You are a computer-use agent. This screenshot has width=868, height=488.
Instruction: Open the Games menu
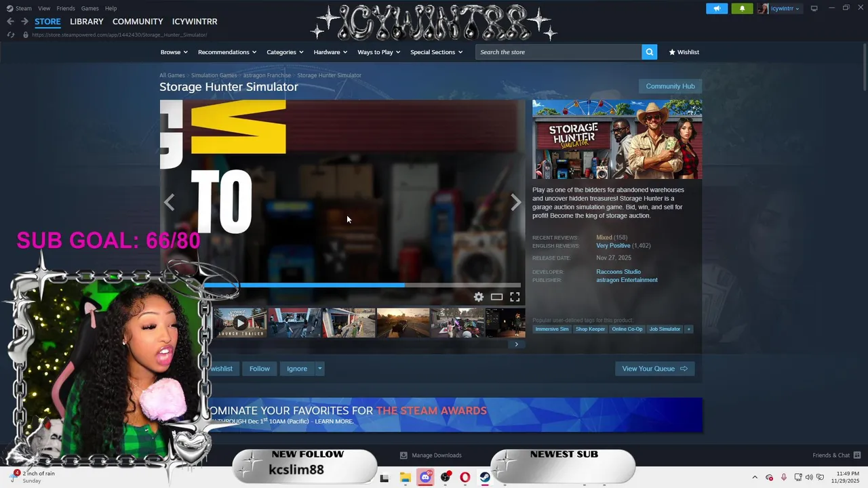[x=90, y=8]
